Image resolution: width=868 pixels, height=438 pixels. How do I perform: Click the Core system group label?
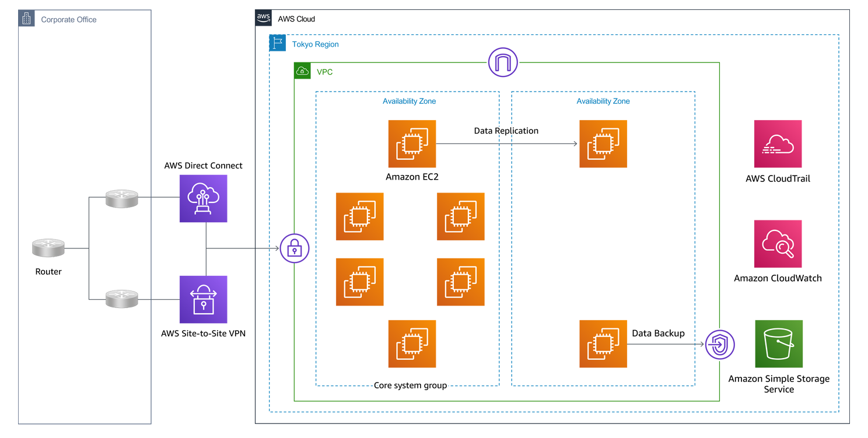point(411,385)
